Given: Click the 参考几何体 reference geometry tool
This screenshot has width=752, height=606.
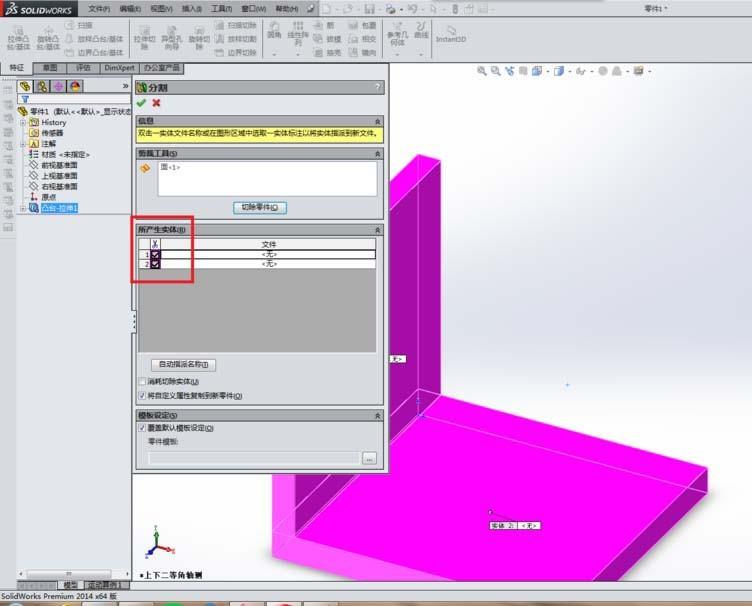Looking at the screenshot, I should pyautogui.click(x=398, y=34).
